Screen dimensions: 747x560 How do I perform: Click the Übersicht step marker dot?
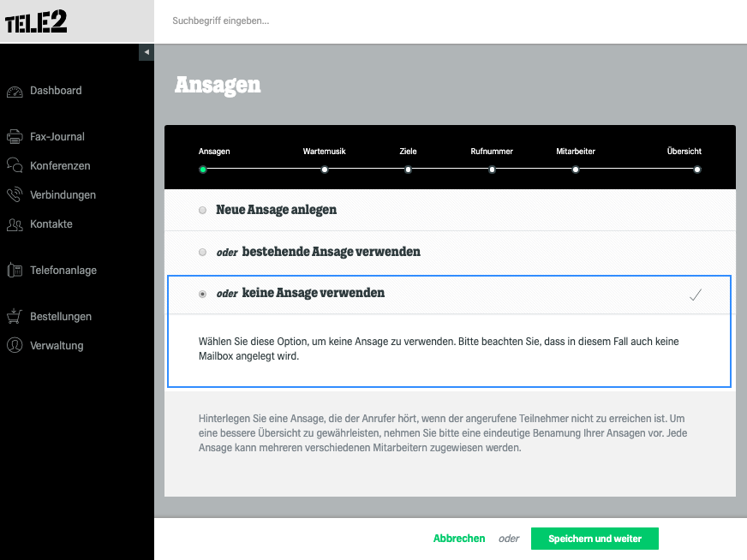point(697,170)
